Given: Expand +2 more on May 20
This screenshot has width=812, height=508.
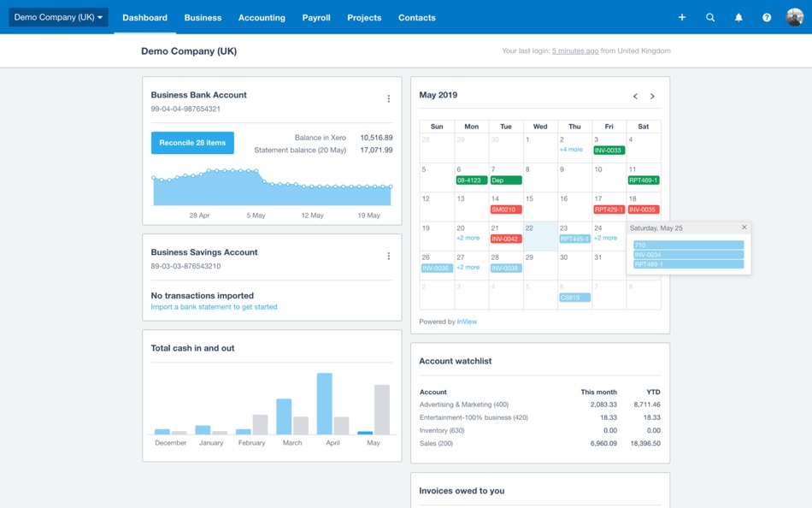Looking at the screenshot, I should click(x=468, y=238).
